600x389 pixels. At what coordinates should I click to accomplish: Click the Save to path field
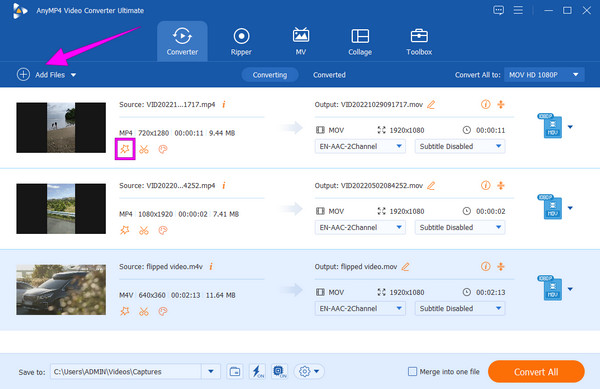[x=126, y=371]
